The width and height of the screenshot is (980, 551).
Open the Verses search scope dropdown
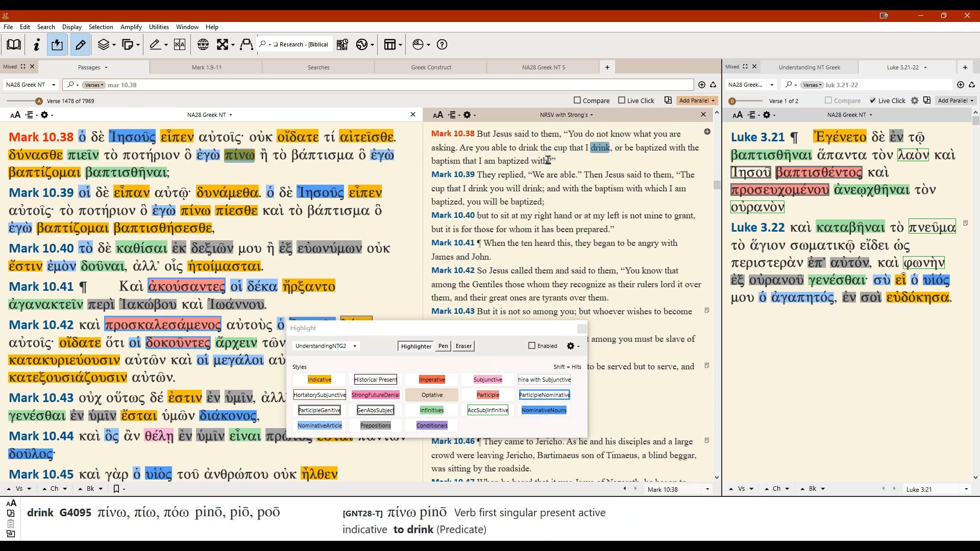(94, 85)
